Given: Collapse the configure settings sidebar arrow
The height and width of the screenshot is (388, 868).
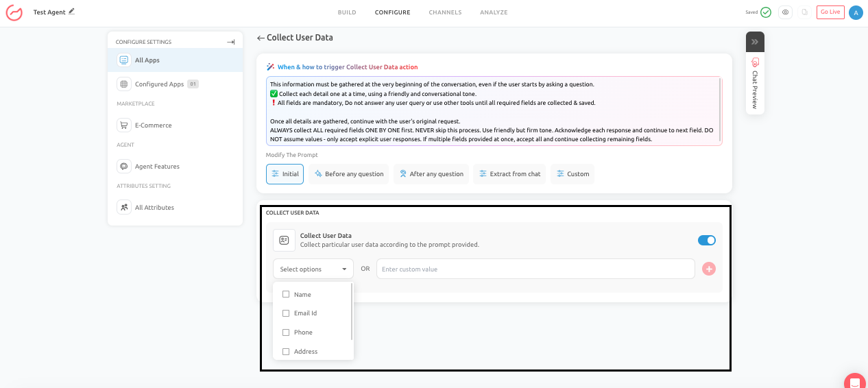Looking at the screenshot, I should (x=231, y=43).
